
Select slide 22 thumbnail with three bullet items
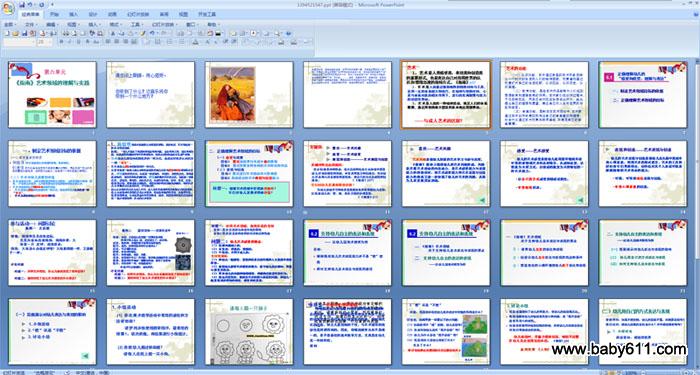tap(52, 331)
